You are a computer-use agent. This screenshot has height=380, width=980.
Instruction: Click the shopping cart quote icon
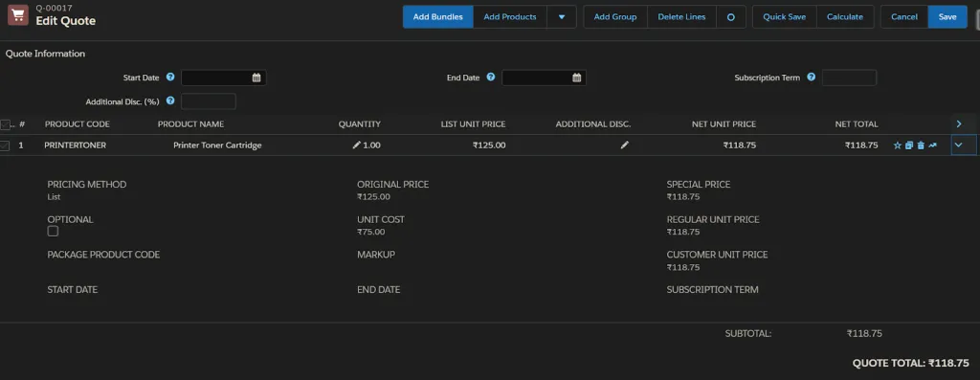(x=18, y=15)
